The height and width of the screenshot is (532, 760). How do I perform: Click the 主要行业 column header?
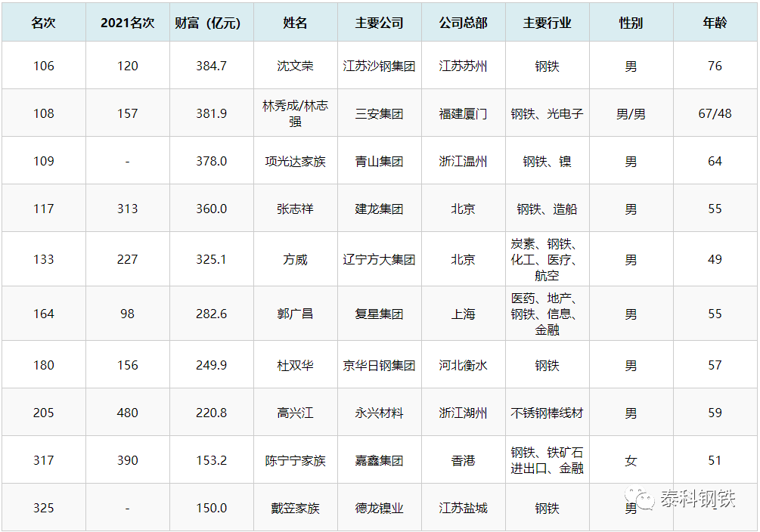(547, 23)
